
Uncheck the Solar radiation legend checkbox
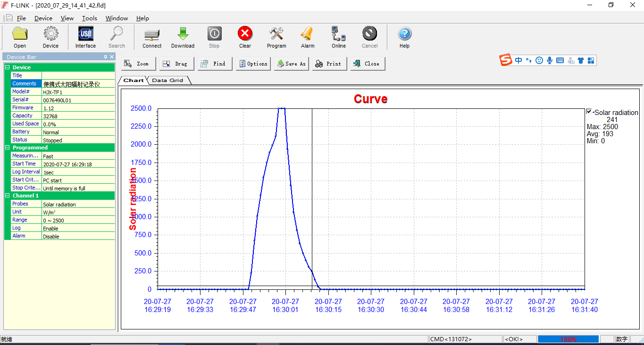pyautogui.click(x=589, y=112)
